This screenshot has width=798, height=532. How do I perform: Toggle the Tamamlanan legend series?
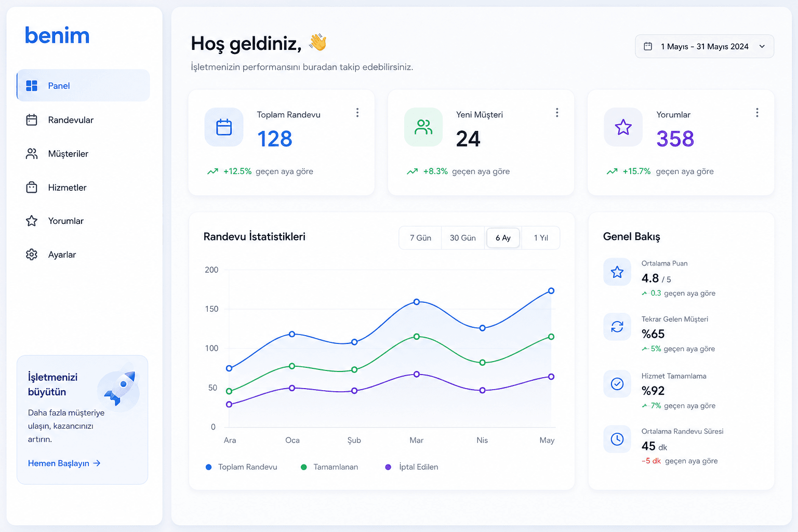[329, 467]
